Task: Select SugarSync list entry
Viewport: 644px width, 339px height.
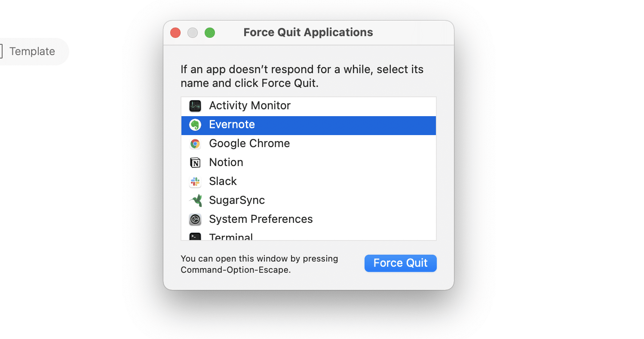Action: coord(237,200)
